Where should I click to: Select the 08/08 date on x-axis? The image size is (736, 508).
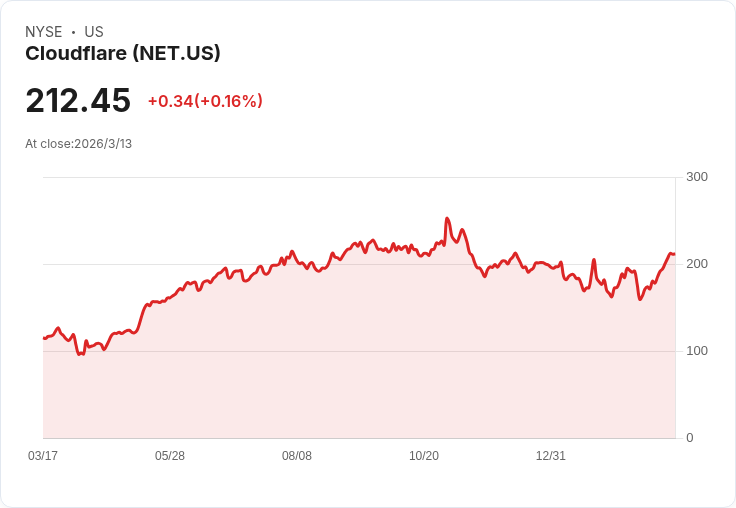coord(297,456)
